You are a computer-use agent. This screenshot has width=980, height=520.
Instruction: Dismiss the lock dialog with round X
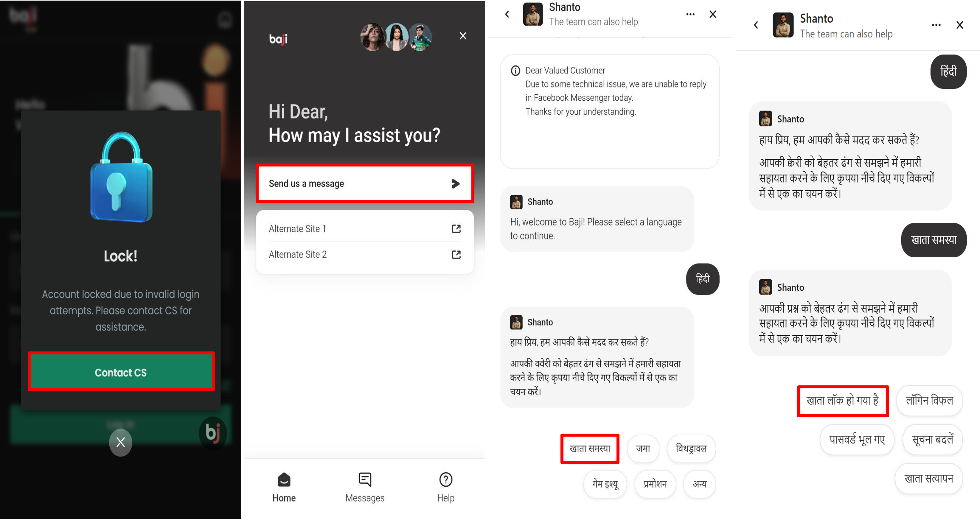coord(121,442)
